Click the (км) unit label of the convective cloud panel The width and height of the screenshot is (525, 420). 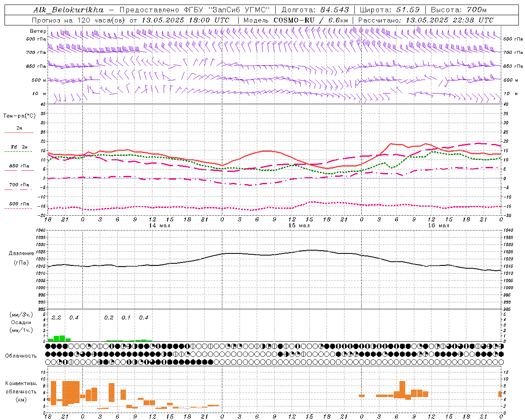[21, 399]
